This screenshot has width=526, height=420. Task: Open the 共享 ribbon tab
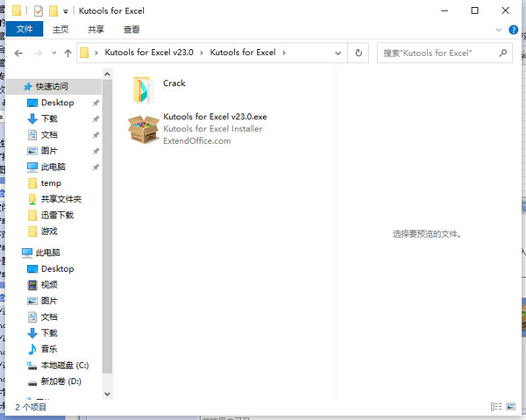click(96, 30)
